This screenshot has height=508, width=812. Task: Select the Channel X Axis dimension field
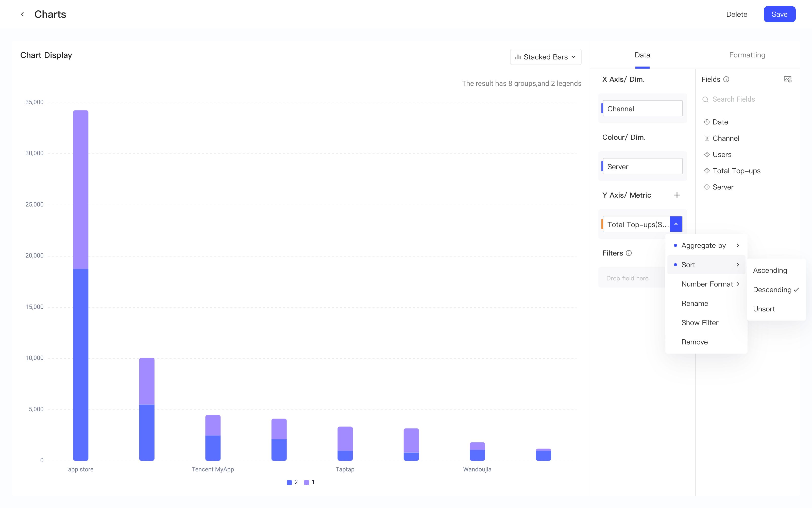coord(642,108)
